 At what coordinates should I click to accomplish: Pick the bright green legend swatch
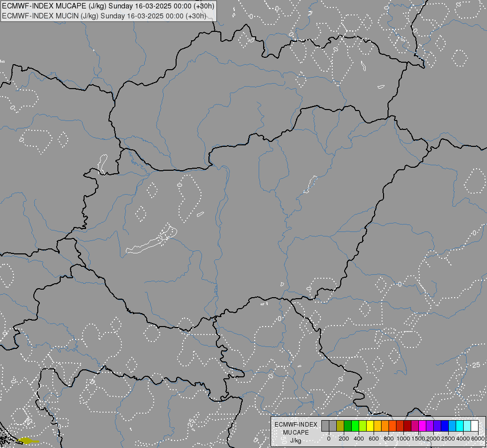pyautogui.click(x=355, y=426)
